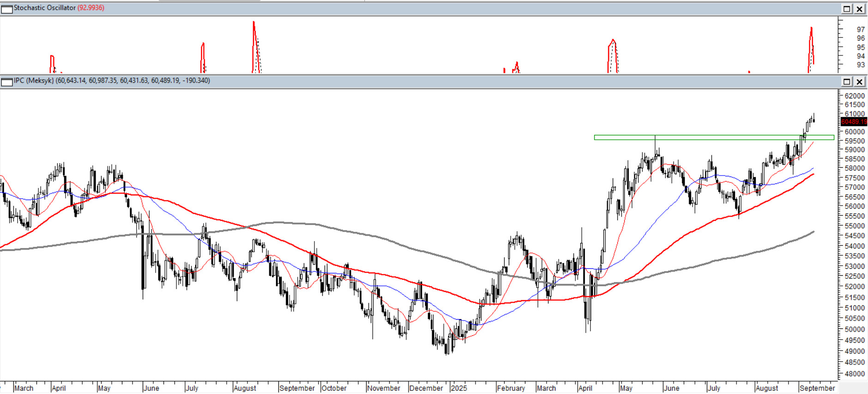Maximize the IPC (Meksyk) chart panel
868x394 pixels.
tap(847, 82)
